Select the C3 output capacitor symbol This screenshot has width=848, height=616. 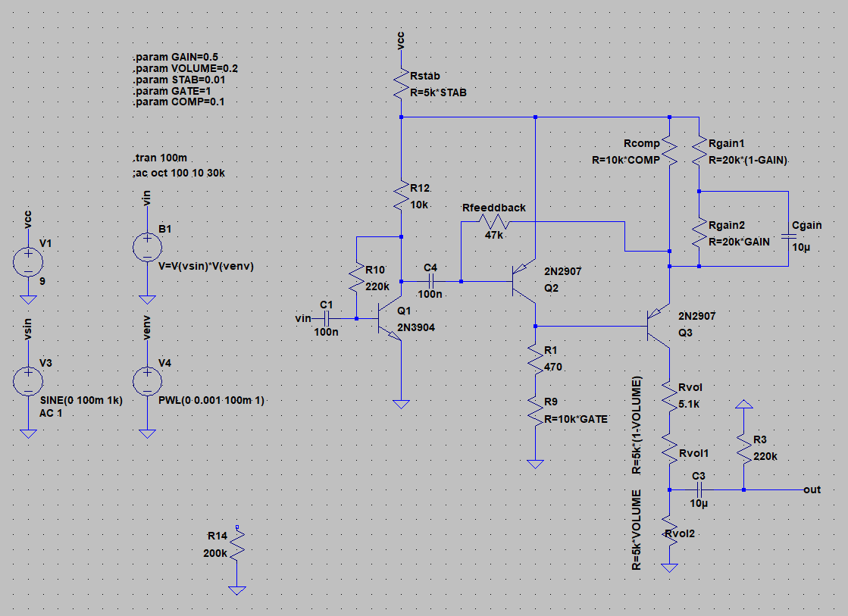699,489
